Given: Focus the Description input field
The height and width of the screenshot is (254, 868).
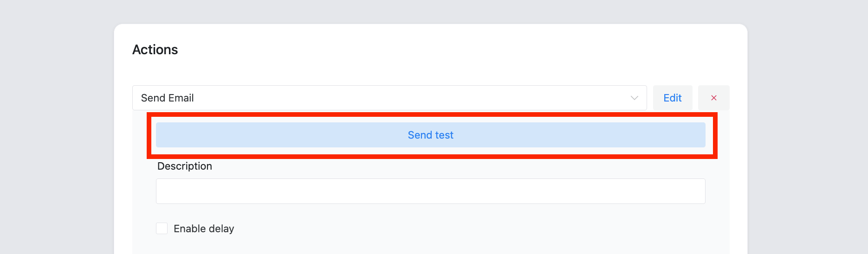Looking at the screenshot, I should coord(430,191).
